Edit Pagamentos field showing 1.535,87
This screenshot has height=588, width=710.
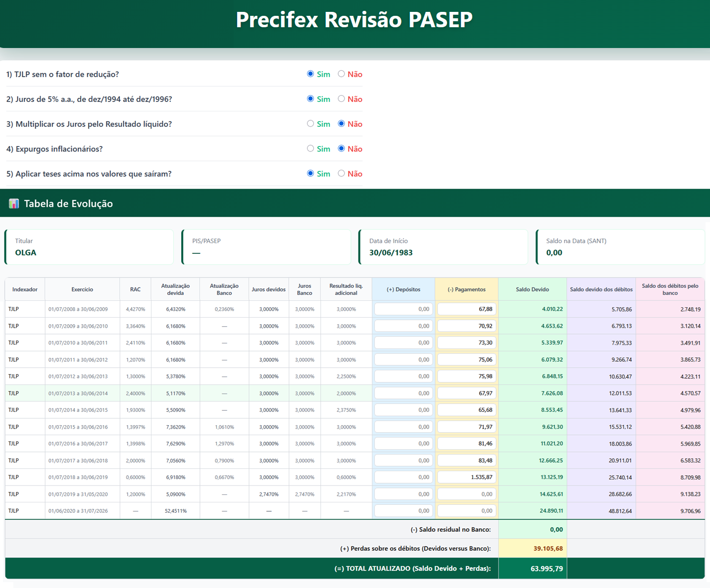click(x=467, y=477)
